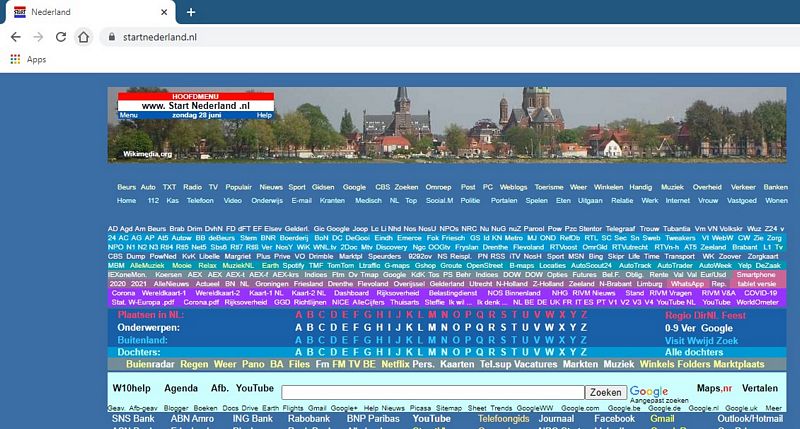Click the Volkskr newspaper link
The height and width of the screenshot is (429, 800).
point(731,229)
